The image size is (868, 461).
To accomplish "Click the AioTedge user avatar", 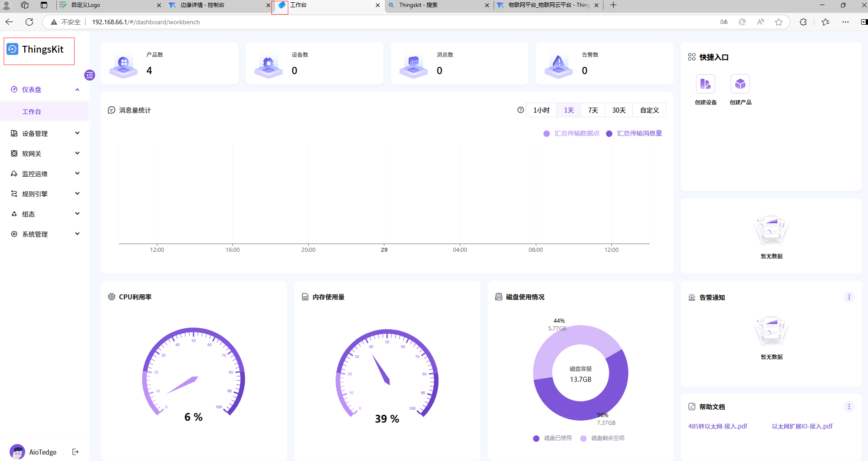I will tap(17, 452).
